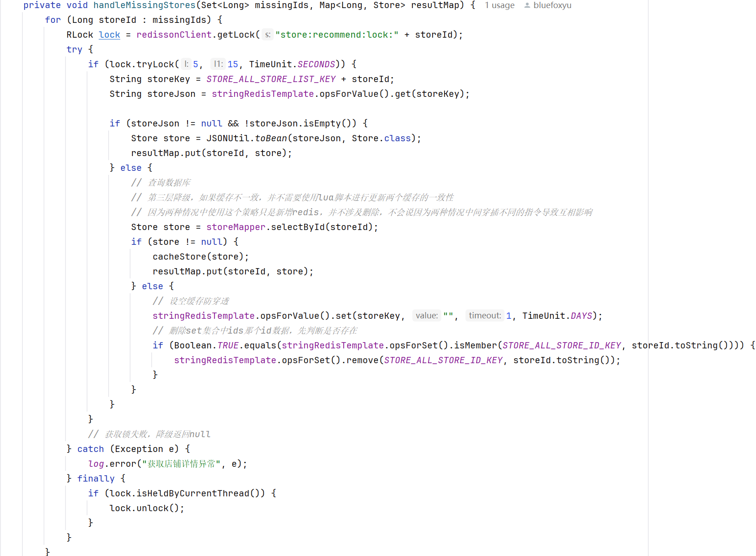Image resolution: width=756 pixels, height=556 pixels.
Task: Click handleMissingStores method name
Action: (x=144, y=5)
